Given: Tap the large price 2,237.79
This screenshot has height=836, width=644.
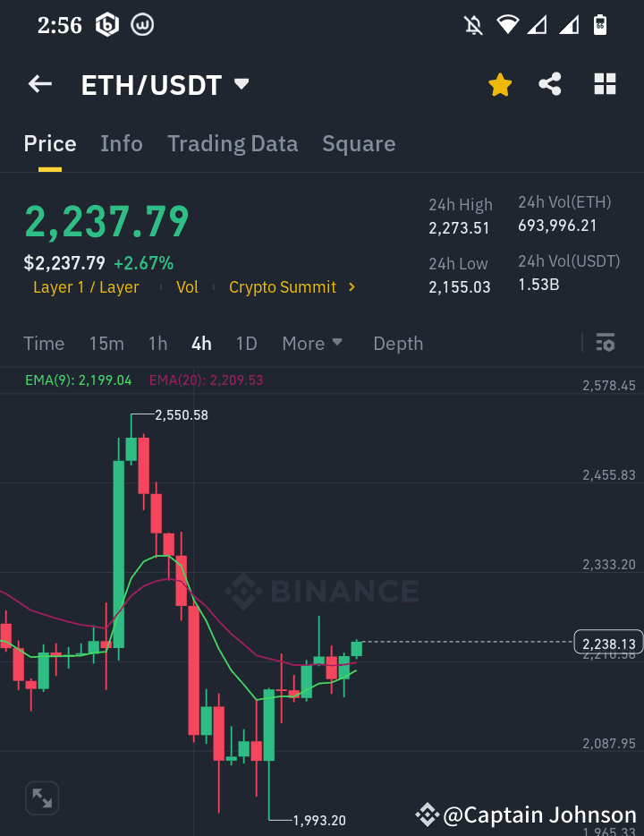Looking at the screenshot, I should (x=107, y=222).
